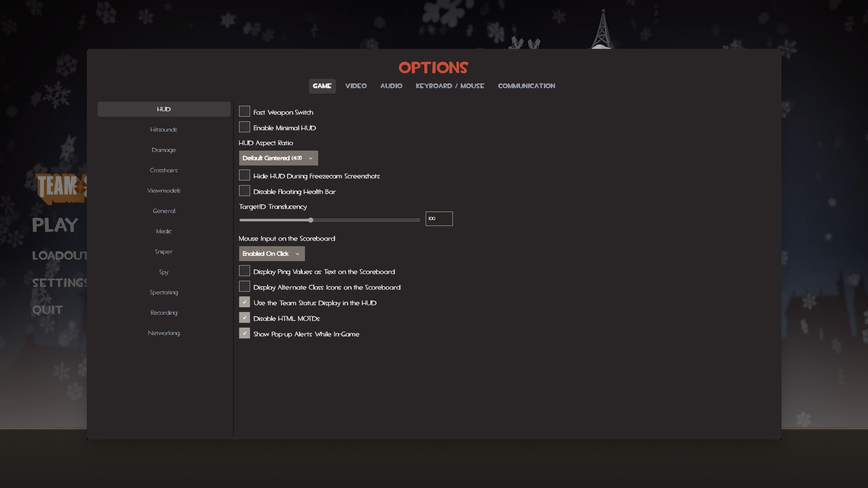Switch to the KEYBOARD / MOUSE tab
Viewport: 868px width, 488px height.
click(450, 86)
